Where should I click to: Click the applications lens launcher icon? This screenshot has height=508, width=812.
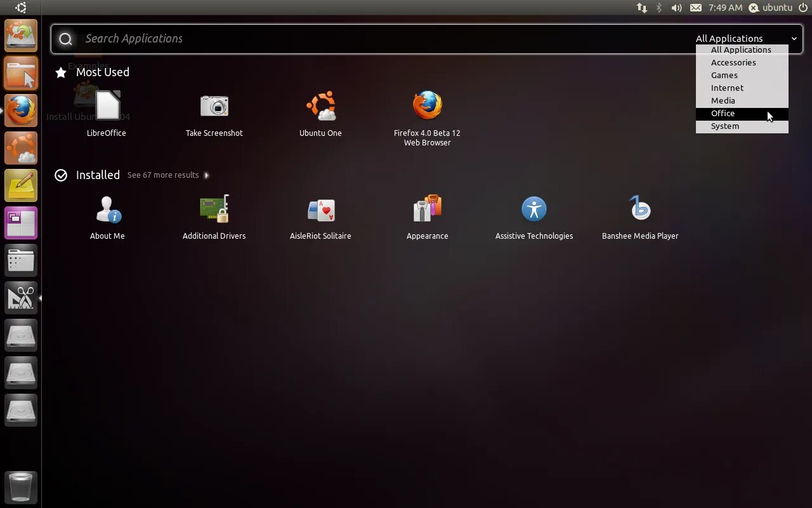point(21,298)
